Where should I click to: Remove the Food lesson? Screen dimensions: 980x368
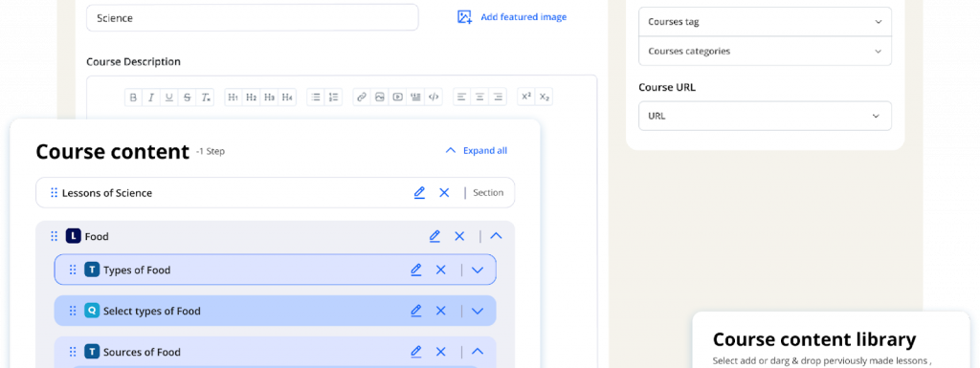coord(459,236)
